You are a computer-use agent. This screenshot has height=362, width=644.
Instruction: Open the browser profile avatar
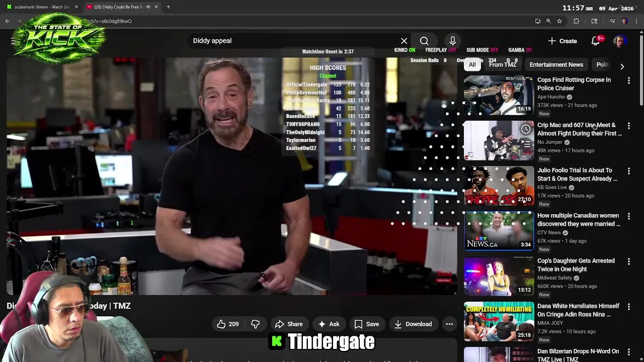pyautogui.click(x=624, y=21)
